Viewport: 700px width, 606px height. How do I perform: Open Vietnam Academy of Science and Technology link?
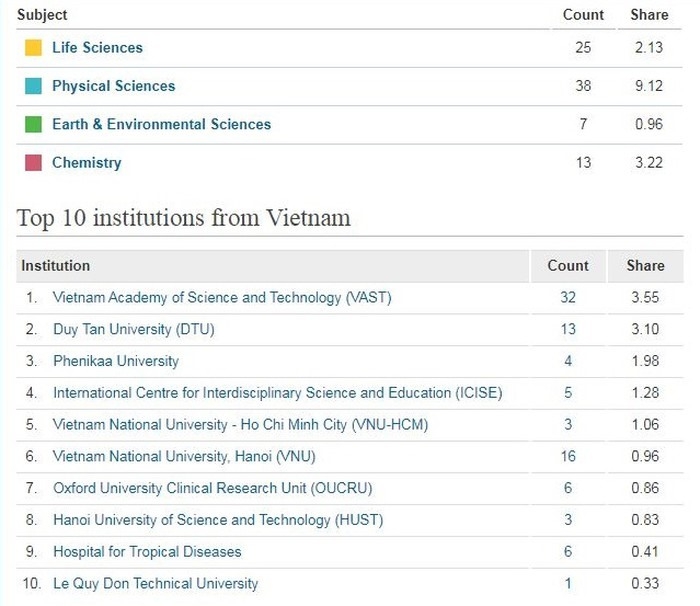[x=222, y=297]
